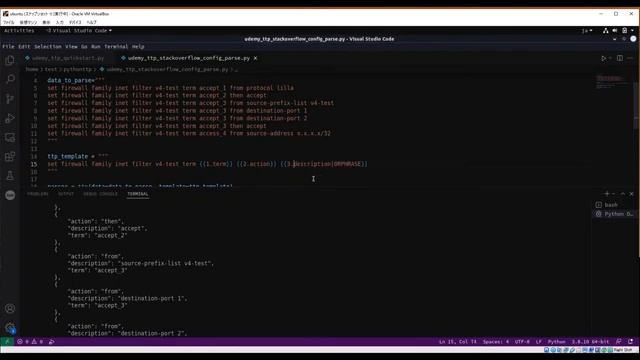The image size is (640, 360).
Task: Open the Accounts menu icon
Action: click(10, 309)
